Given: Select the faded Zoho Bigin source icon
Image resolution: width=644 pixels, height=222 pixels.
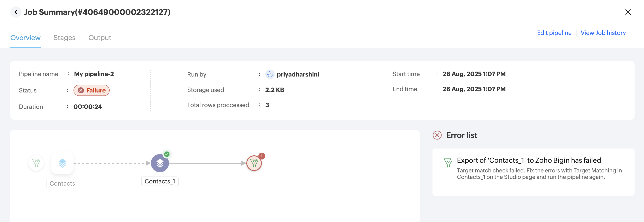Looking at the screenshot, I should pyautogui.click(x=36, y=163).
